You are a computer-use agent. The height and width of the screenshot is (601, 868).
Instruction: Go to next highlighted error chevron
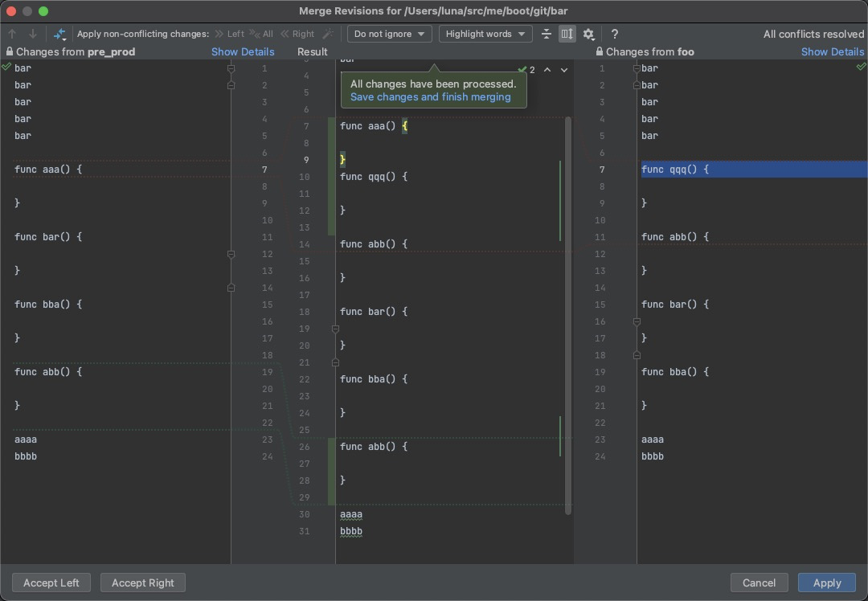[x=564, y=70]
